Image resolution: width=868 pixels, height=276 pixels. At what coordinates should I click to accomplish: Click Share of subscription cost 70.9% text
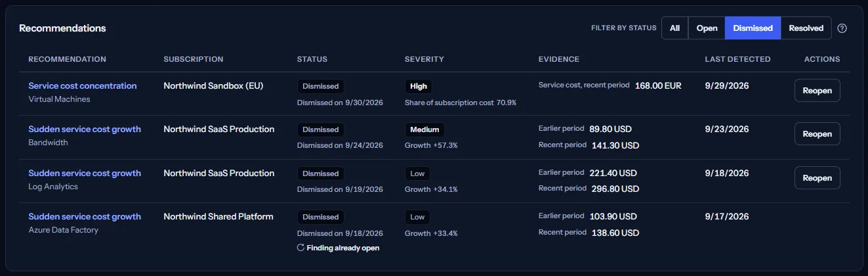(x=461, y=103)
